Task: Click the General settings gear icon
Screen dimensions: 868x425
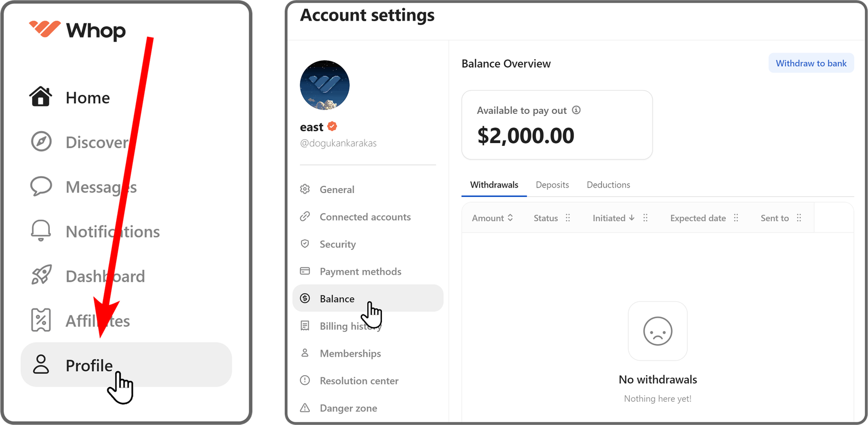Action: tap(305, 189)
